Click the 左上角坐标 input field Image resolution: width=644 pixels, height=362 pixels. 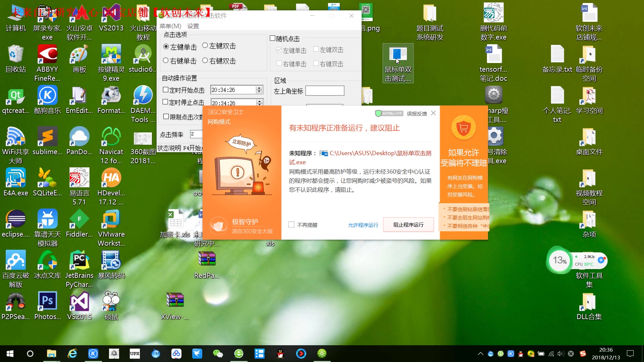pos(325,90)
